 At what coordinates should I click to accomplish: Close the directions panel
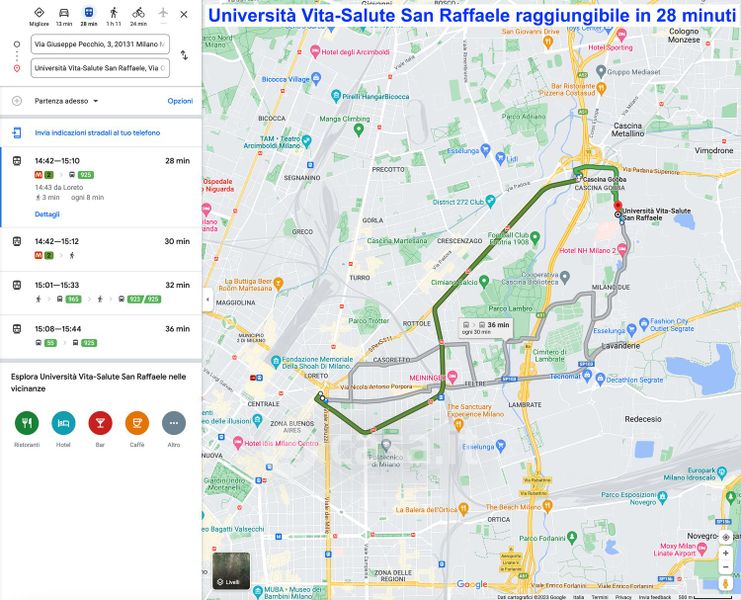click(x=183, y=14)
